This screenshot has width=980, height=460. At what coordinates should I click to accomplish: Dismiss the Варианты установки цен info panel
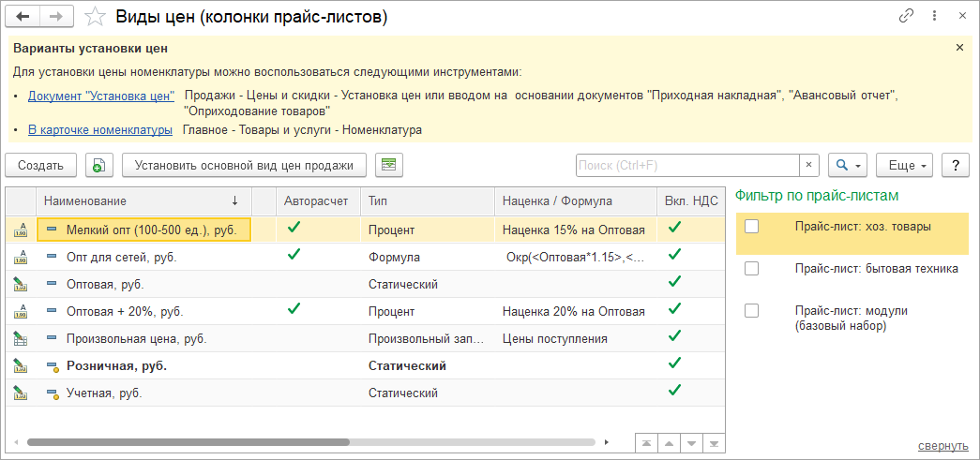[x=960, y=48]
